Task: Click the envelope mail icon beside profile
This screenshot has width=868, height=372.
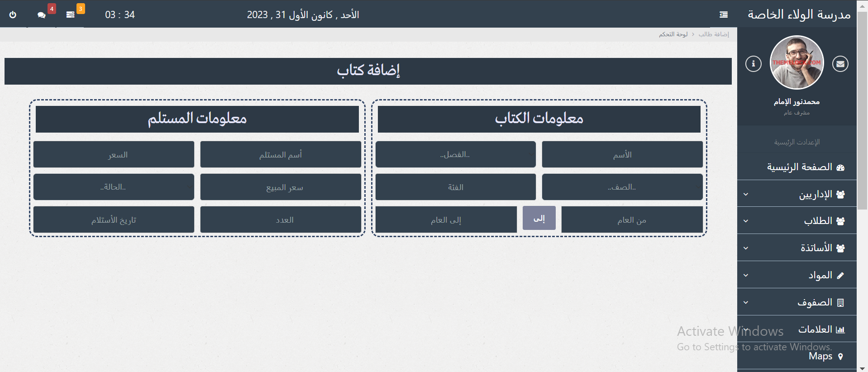Action: pyautogui.click(x=840, y=64)
